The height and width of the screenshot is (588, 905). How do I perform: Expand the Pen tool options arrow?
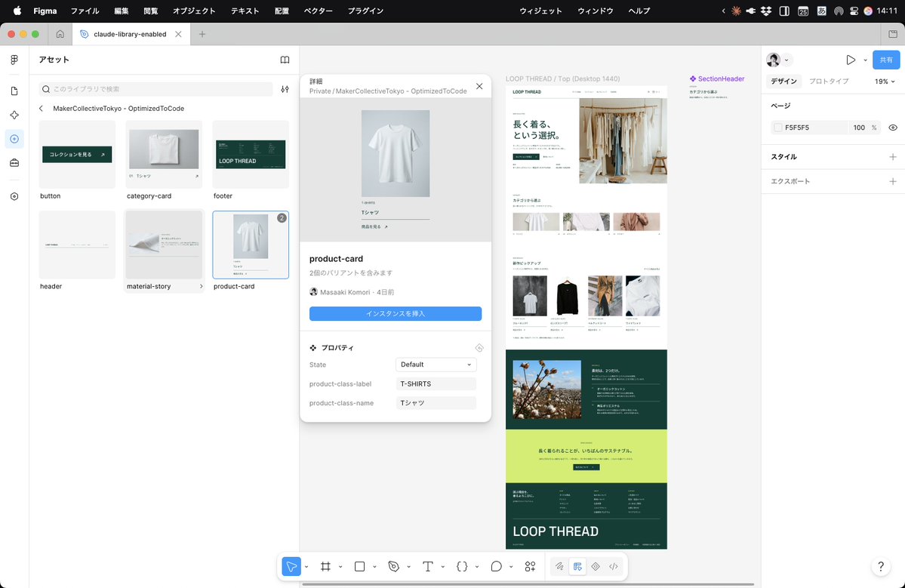(408, 567)
